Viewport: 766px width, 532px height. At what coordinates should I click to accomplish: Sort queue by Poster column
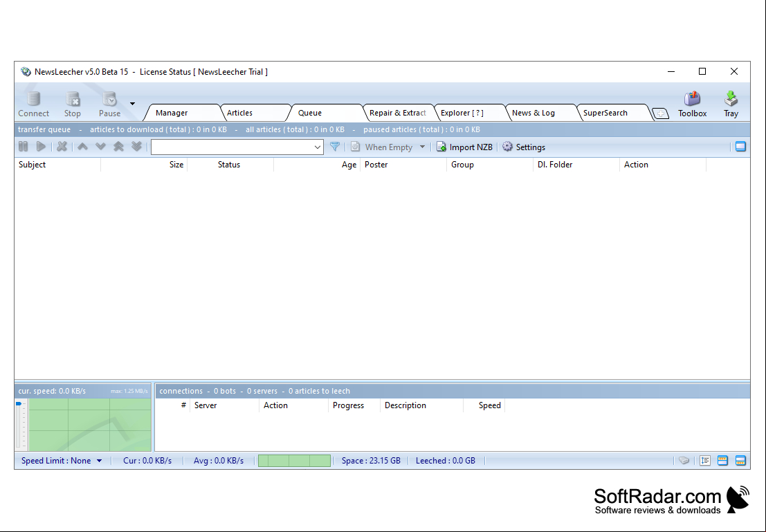click(x=403, y=165)
